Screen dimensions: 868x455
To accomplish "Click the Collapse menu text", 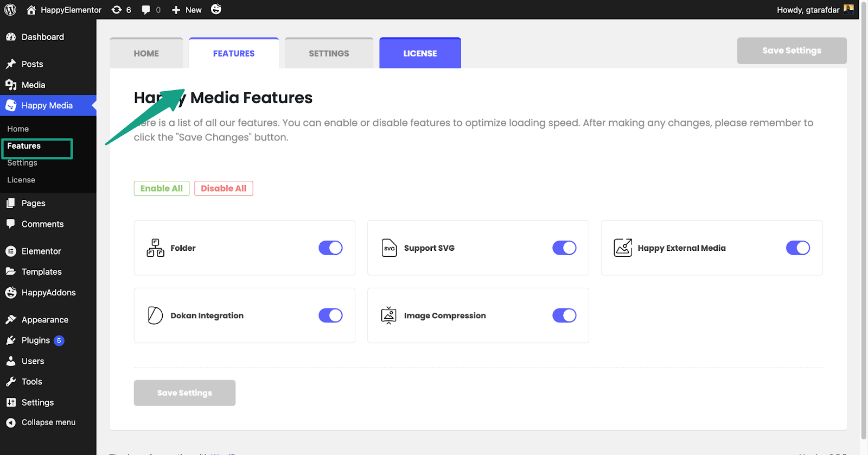I will point(48,422).
